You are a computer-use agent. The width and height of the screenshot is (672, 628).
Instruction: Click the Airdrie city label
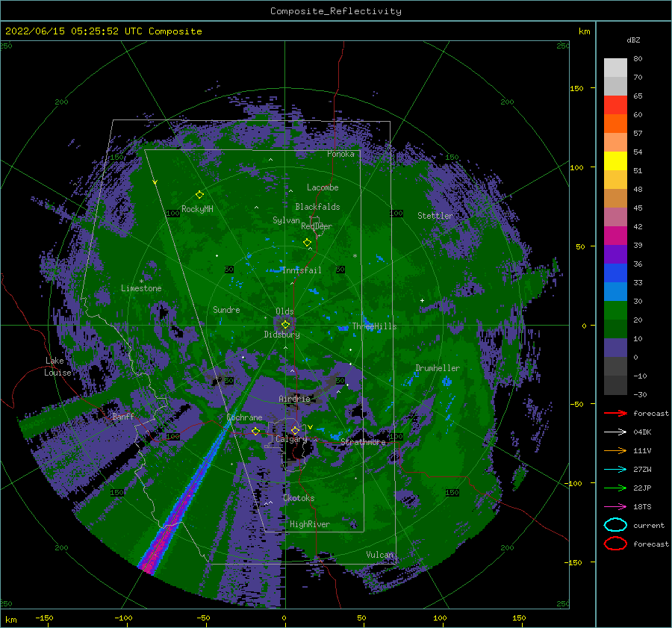[x=294, y=399]
